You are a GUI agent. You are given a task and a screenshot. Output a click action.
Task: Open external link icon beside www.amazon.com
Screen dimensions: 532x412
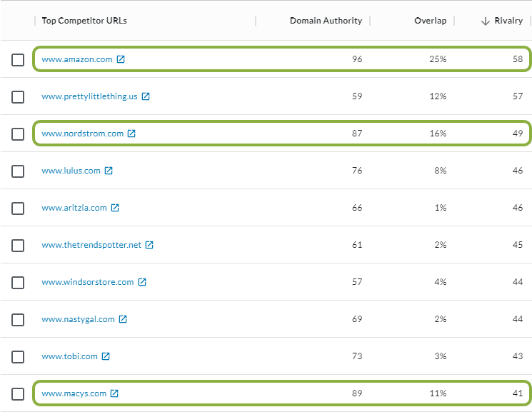[x=121, y=59]
